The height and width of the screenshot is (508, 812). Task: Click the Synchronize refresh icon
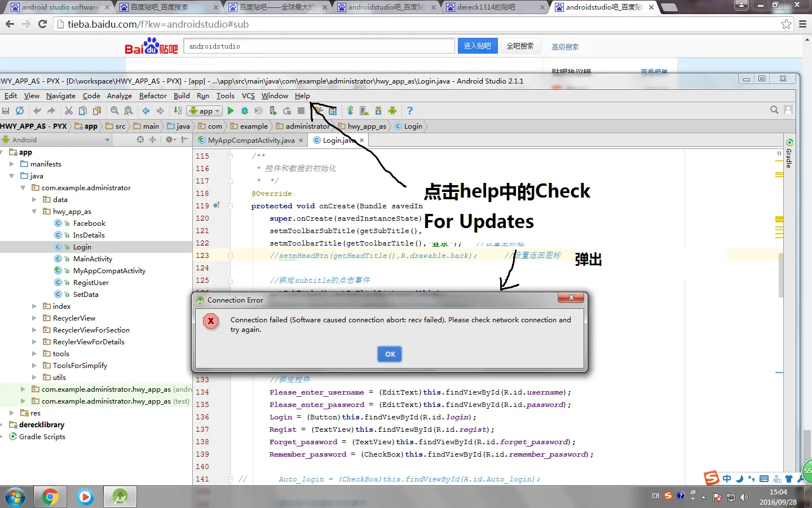pyautogui.click(x=20, y=111)
